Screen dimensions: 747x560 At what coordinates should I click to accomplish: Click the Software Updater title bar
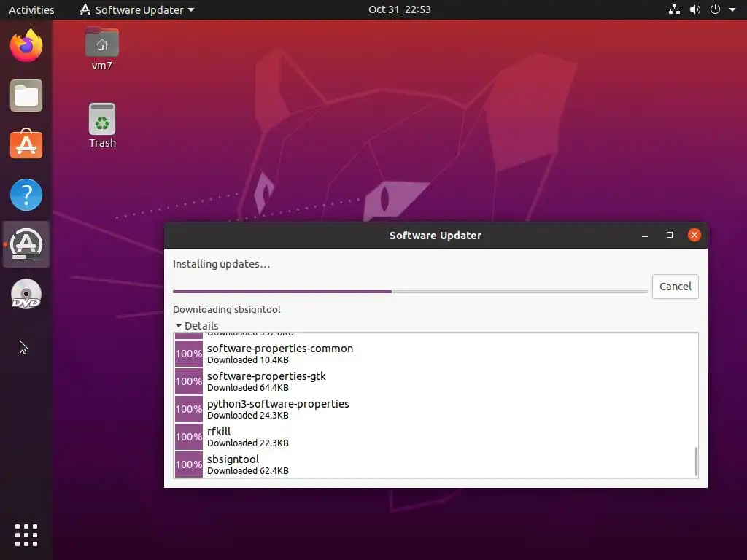coord(436,236)
